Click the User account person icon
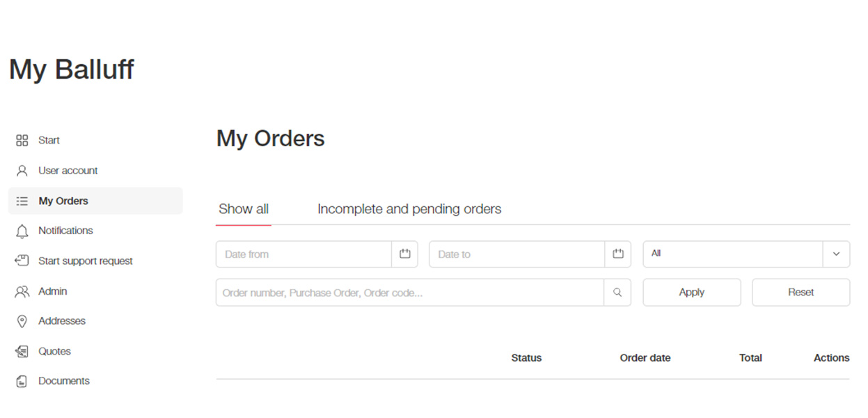868x418 pixels. click(x=22, y=171)
